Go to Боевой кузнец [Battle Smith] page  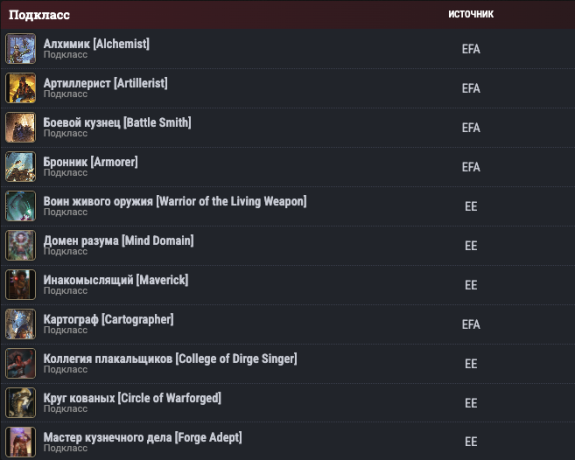[117, 123]
